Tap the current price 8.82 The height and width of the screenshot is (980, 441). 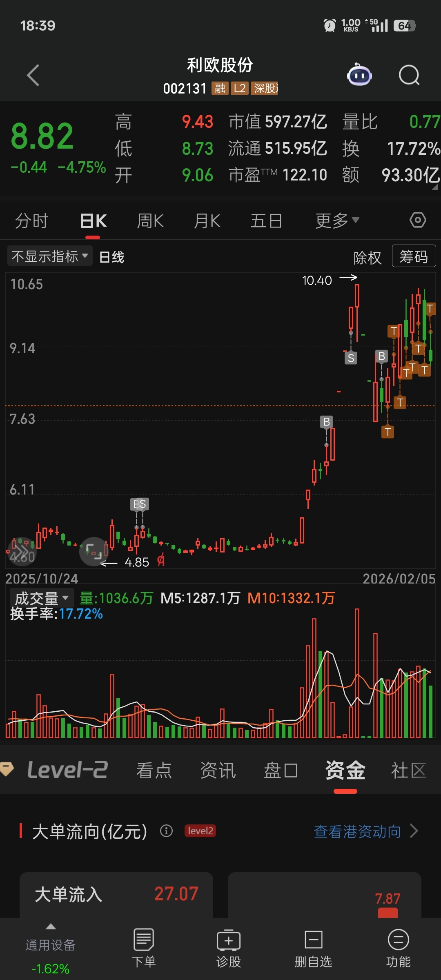click(42, 136)
